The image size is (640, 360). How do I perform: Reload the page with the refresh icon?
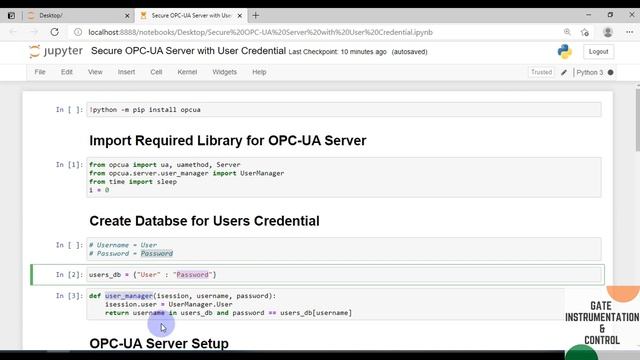(54, 32)
